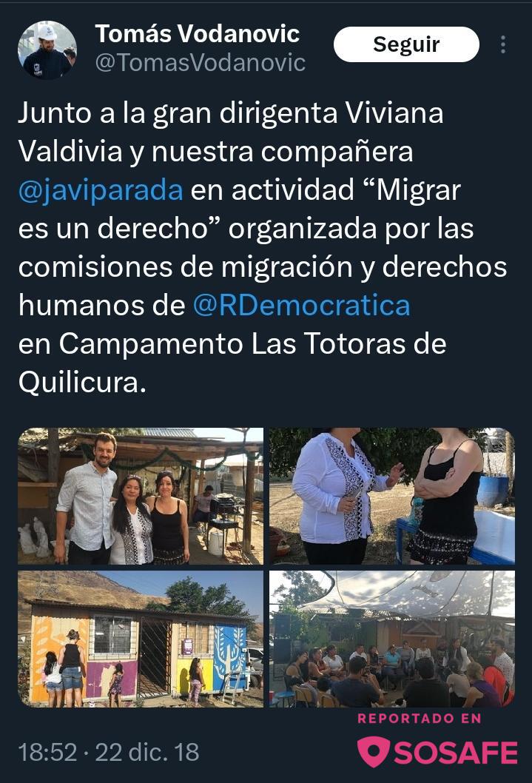Tap the tweet timestamp 18:52 · 22 dic. 18
This screenshot has width=532, height=783.
(x=109, y=752)
